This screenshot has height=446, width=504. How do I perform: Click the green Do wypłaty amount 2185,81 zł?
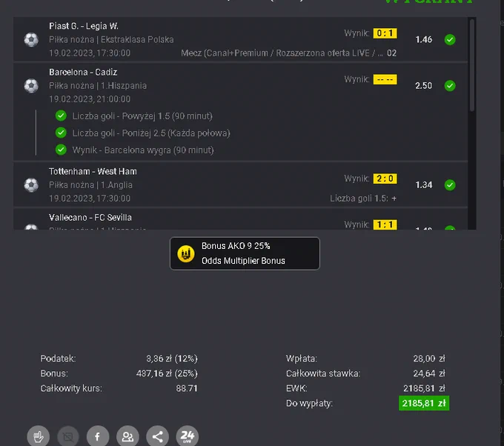[x=424, y=403]
